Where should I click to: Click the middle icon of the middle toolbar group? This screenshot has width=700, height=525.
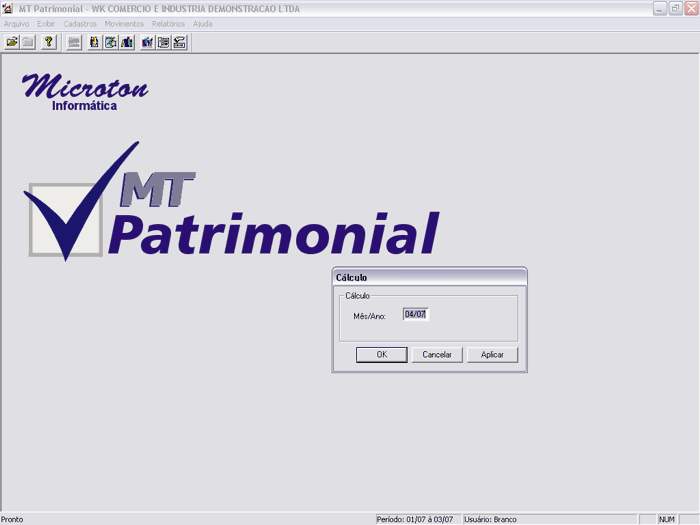111,42
